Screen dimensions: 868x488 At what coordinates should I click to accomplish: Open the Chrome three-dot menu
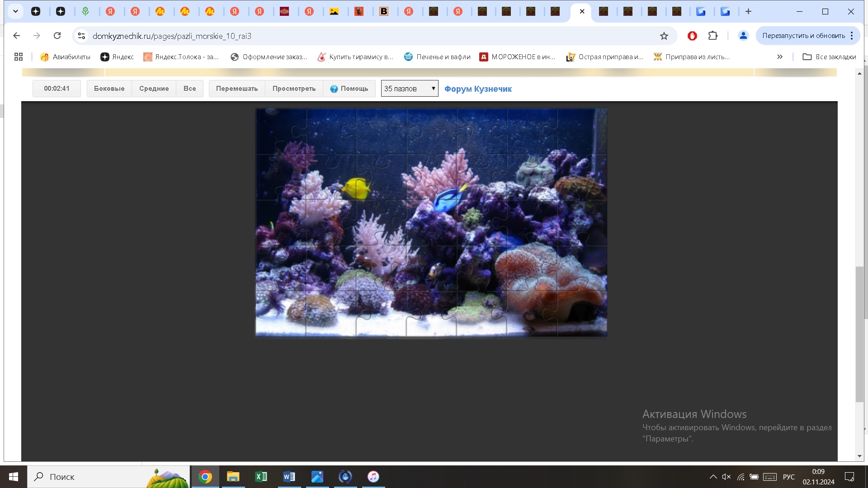(852, 36)
